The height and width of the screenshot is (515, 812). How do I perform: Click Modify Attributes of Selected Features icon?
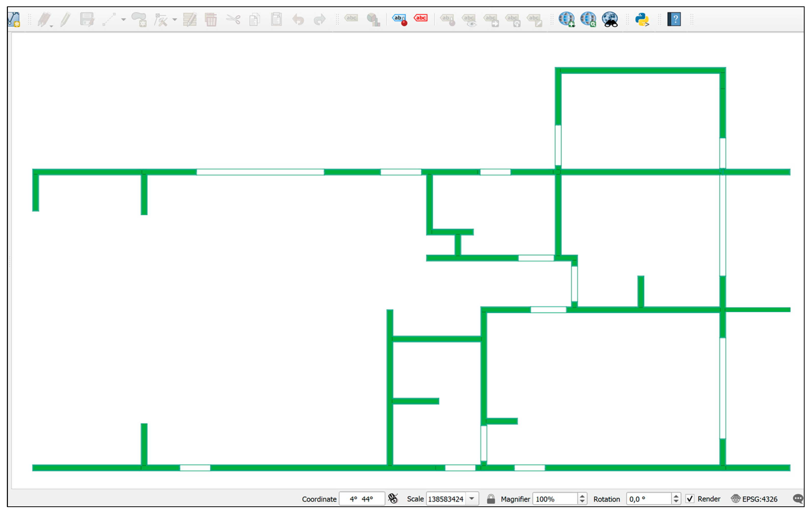point(190,19)
